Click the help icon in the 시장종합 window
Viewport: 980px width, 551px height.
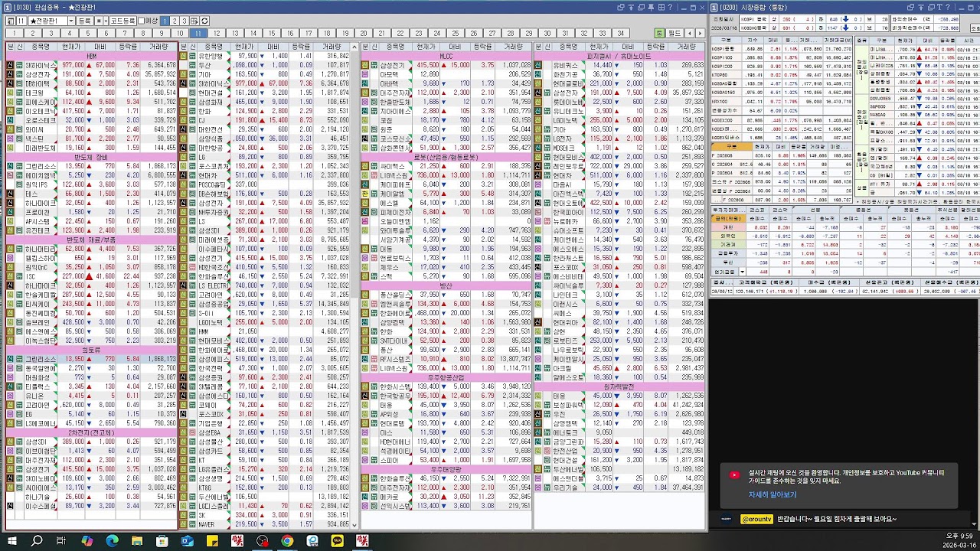click(948, 7)
